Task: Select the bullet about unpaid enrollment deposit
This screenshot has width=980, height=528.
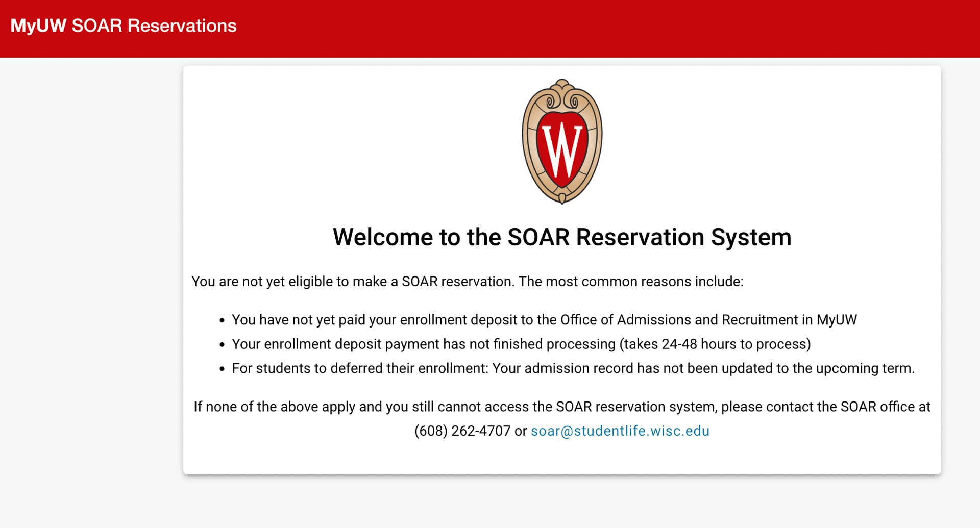Action: [x=544, y=320]
